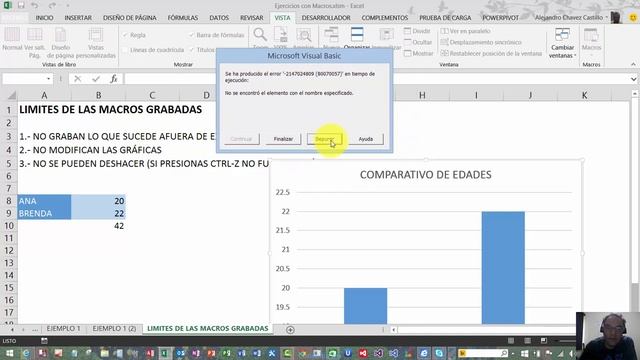Click the macro recording icon in the status bar

pos(44,340)
